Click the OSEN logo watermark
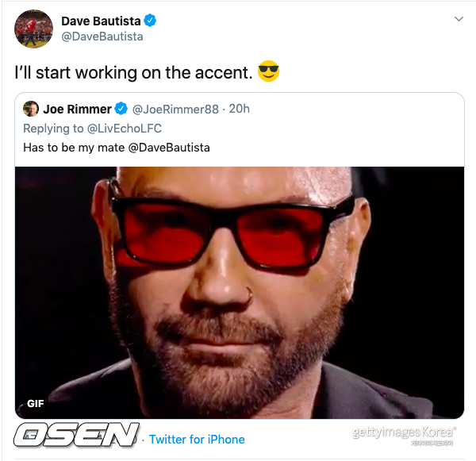This screenshot has width=476, height=461. pyautogui.click(x=77, y=436)
